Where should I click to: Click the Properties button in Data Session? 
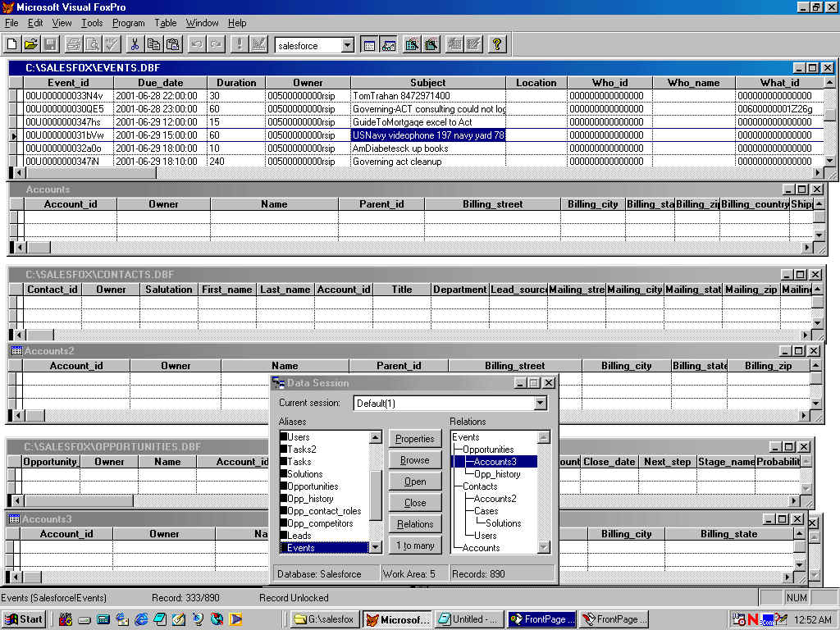[414, 439]
